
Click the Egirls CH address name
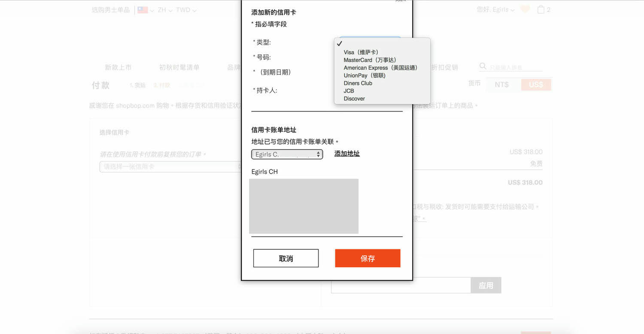264,172
